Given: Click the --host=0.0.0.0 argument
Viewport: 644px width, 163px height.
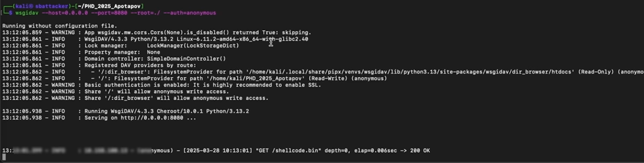Looking at the screenshot, I should click(x=65, y=13).
